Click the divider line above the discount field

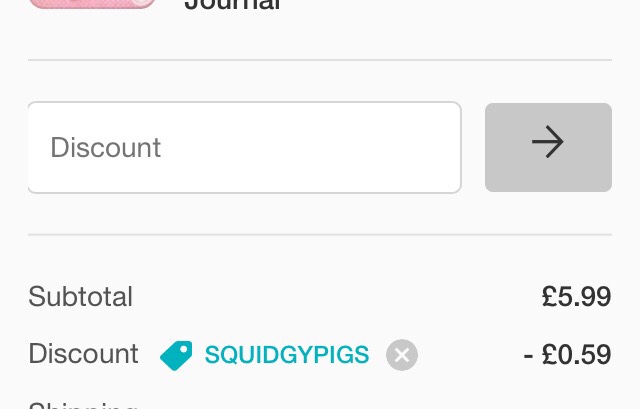(320, 60)
